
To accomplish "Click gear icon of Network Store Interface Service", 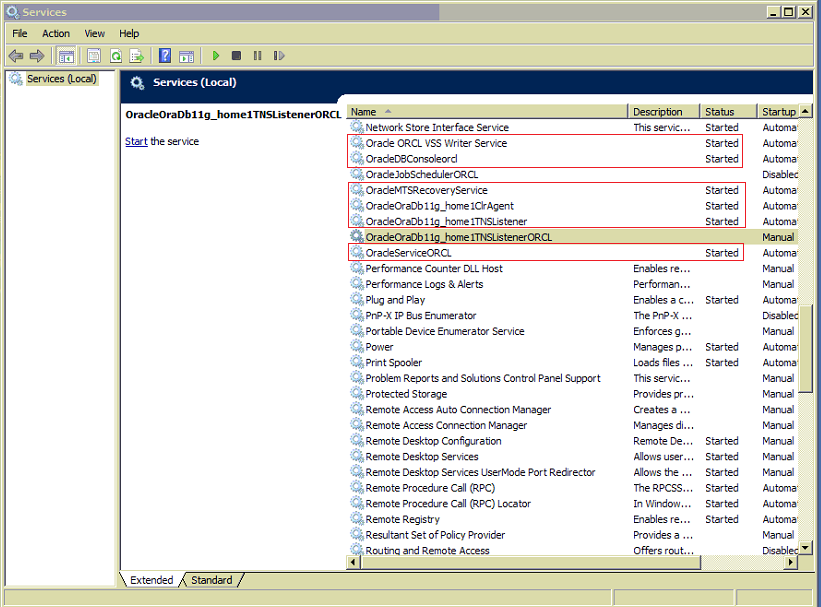I will 357,127.
